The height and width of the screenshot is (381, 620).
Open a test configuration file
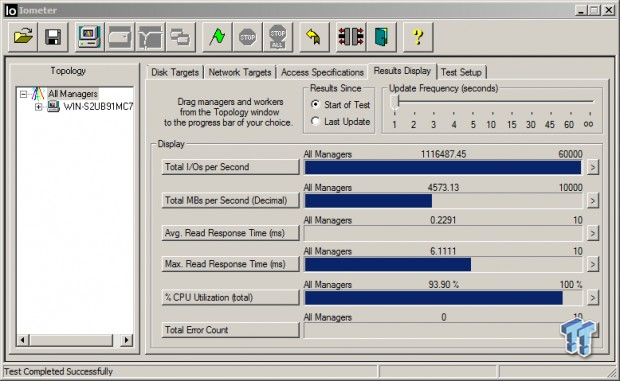click(x=23, y=37)
